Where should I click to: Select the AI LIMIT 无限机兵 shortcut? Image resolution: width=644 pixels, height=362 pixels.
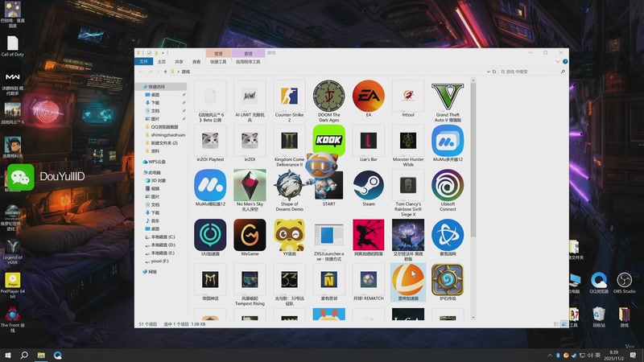[250, 101]
